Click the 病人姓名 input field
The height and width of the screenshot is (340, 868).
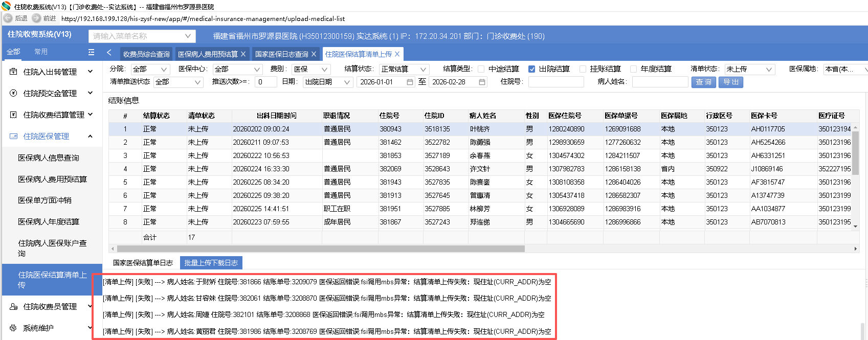pos(660,82)
